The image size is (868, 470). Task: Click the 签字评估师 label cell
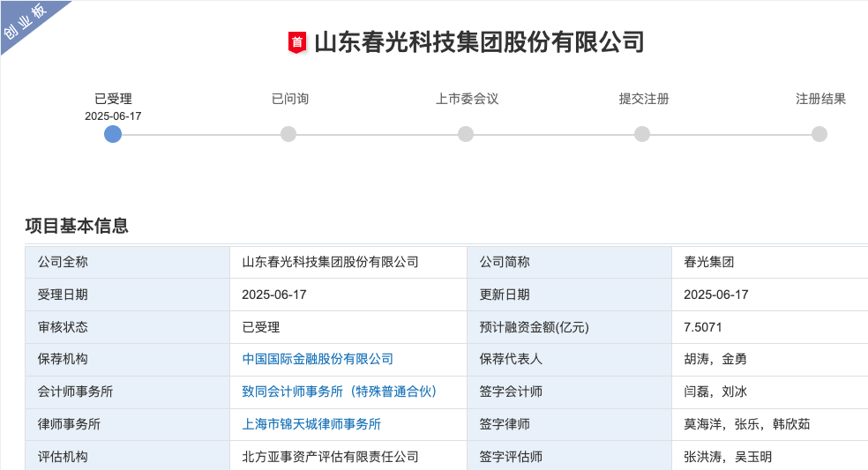click(569, 456)
